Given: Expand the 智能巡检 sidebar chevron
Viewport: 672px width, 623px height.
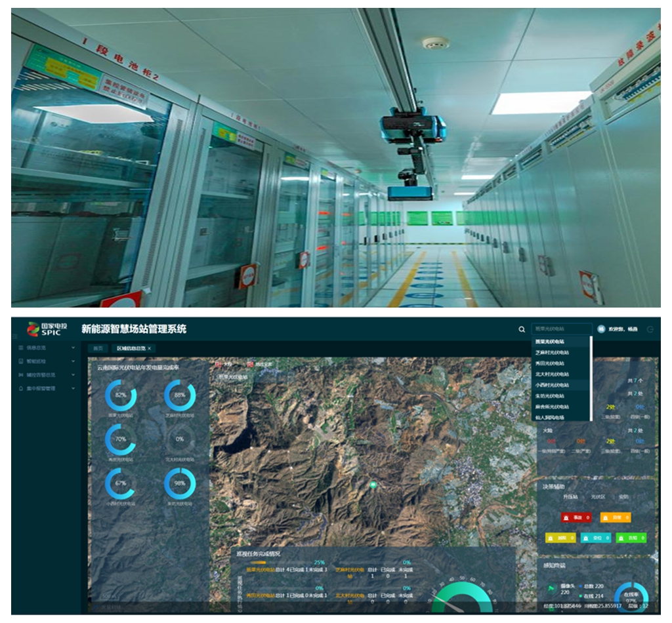Looking at the screenshot, I should pos(73,361).
